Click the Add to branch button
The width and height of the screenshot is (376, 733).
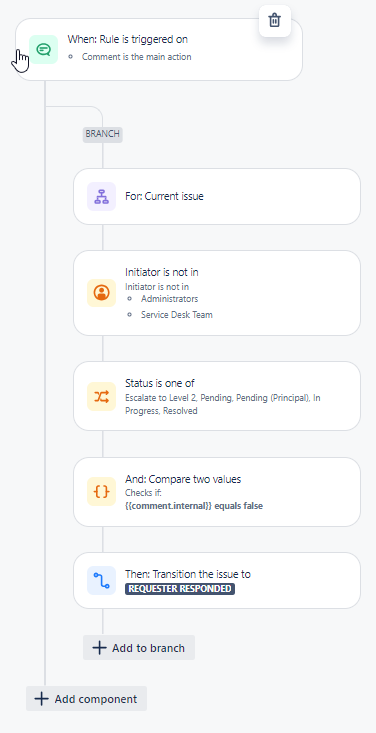(x=139, y=648)
